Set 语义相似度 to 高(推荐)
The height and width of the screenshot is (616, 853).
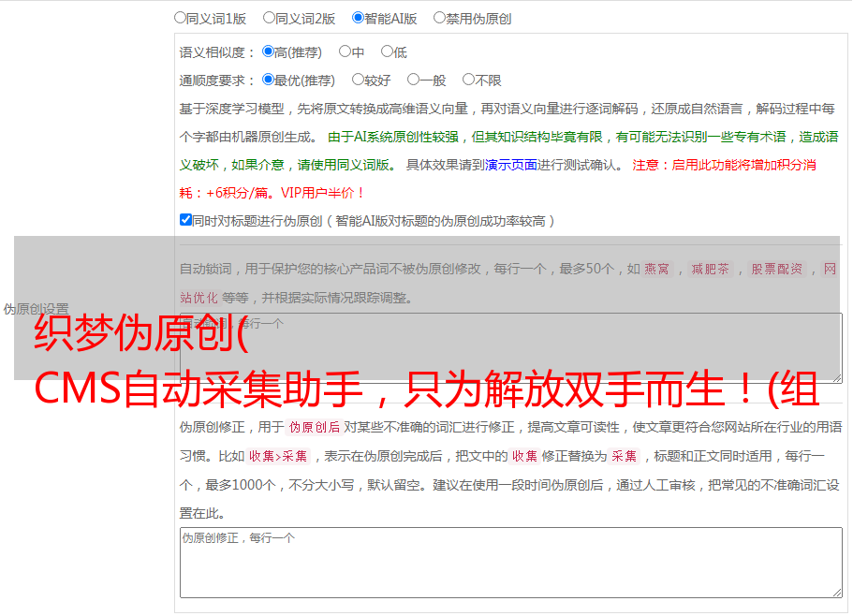(268, 51)
